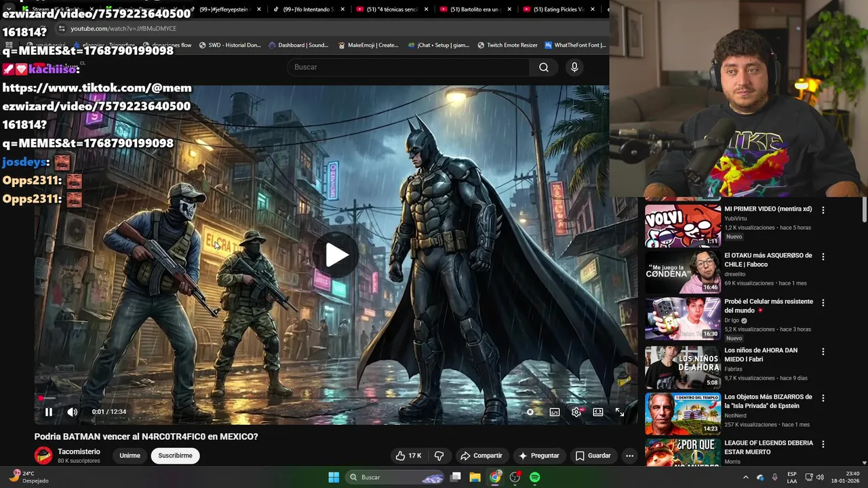Mute the video using the speaker icon

pos(72,412)
